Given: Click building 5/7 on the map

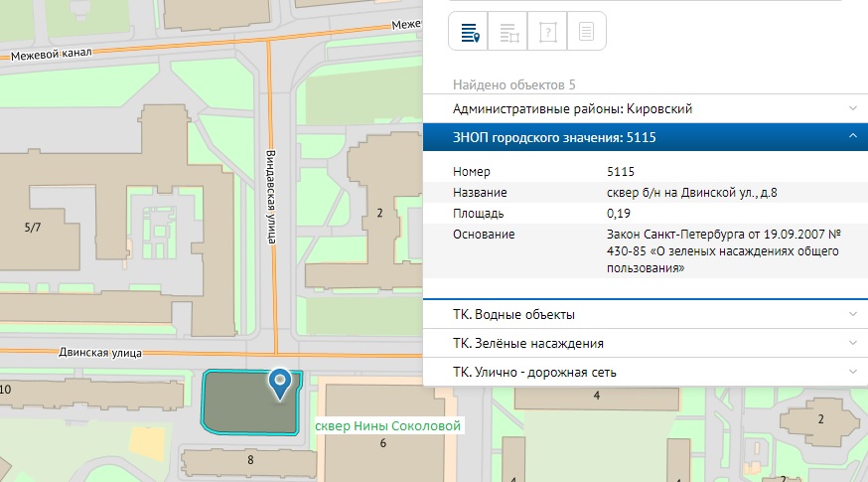Looking at the screenshot, I should click(33, 228).
